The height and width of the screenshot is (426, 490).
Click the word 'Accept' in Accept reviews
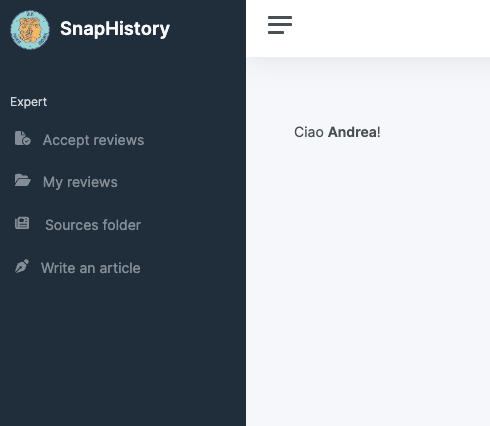point(66,140)
